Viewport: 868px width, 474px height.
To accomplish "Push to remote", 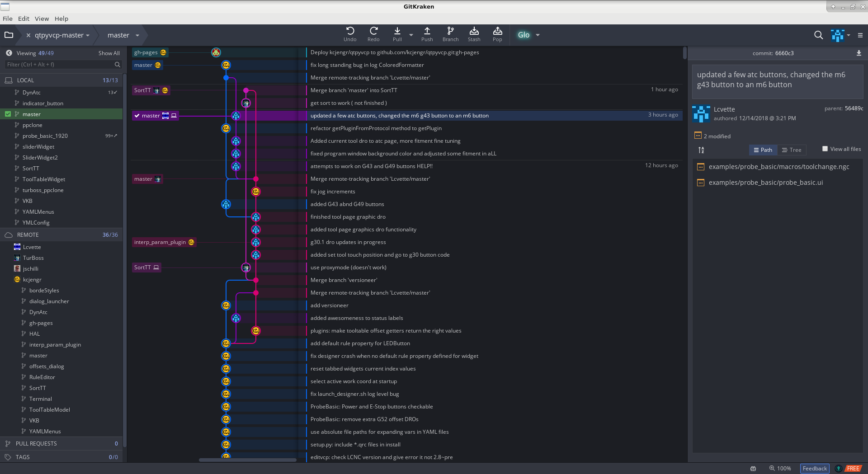I will [x=427, y=34].
